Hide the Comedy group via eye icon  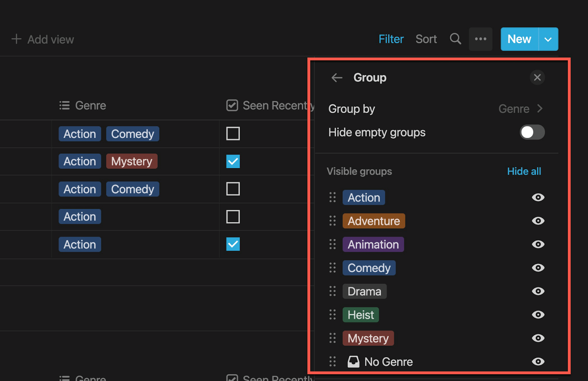tap(538, 268)
